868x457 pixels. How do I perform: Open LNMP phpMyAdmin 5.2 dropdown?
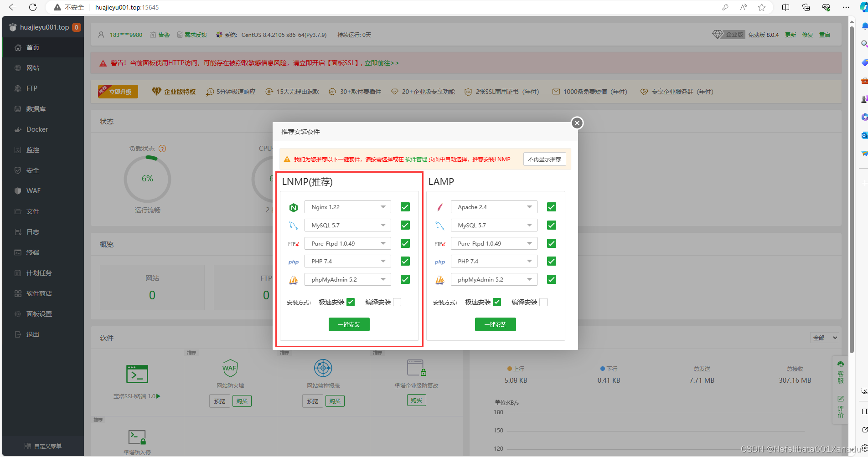[348, 279]
